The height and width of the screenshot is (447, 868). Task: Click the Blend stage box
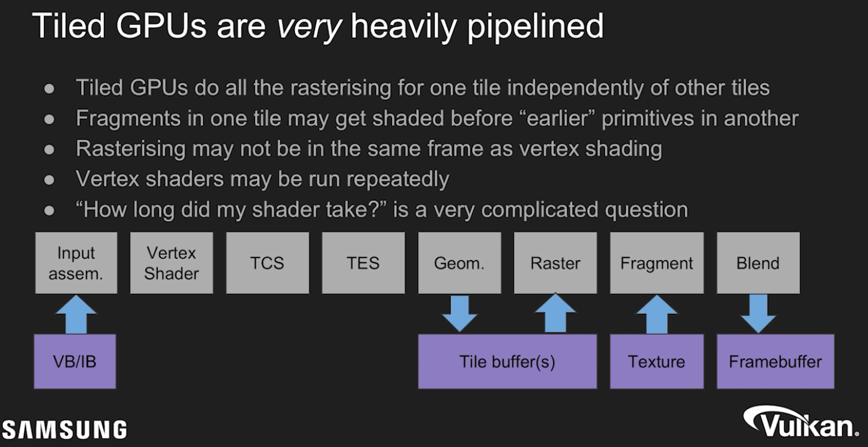coord(758,263)
